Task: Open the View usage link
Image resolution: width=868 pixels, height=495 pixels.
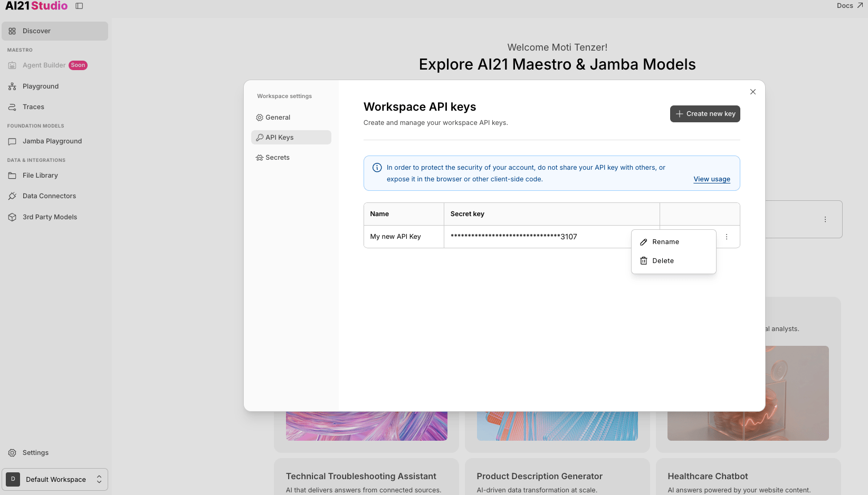Action: [x=712, y=179]
